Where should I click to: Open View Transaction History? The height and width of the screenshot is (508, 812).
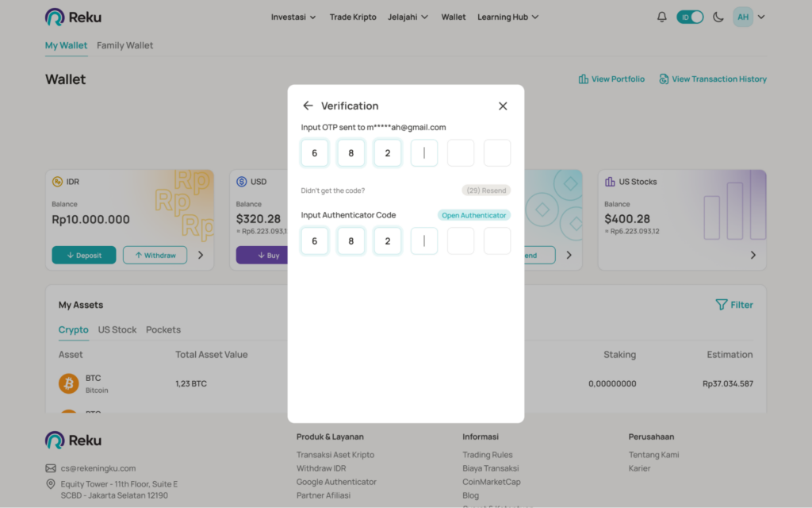point(713,79)
